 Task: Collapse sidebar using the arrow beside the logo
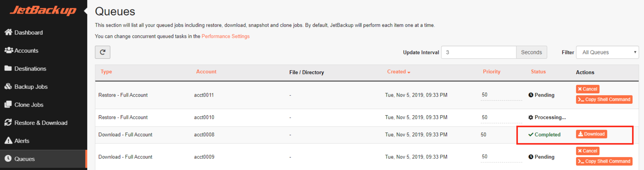tap(86, 11)
